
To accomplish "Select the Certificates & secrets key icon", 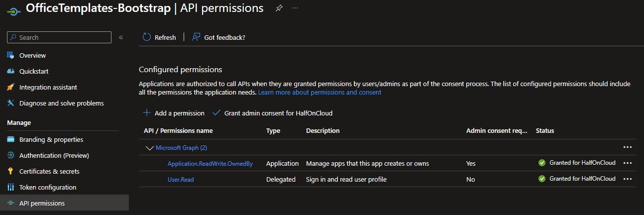I will 10,171.
